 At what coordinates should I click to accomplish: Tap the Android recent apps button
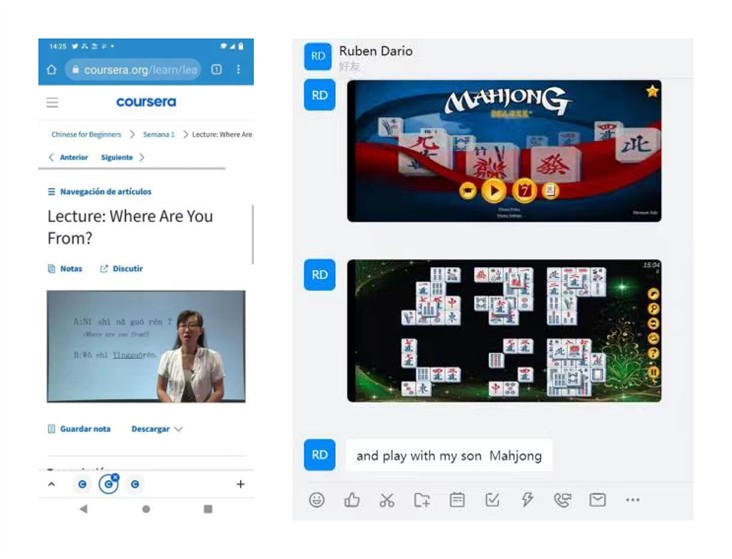(208, 509)
